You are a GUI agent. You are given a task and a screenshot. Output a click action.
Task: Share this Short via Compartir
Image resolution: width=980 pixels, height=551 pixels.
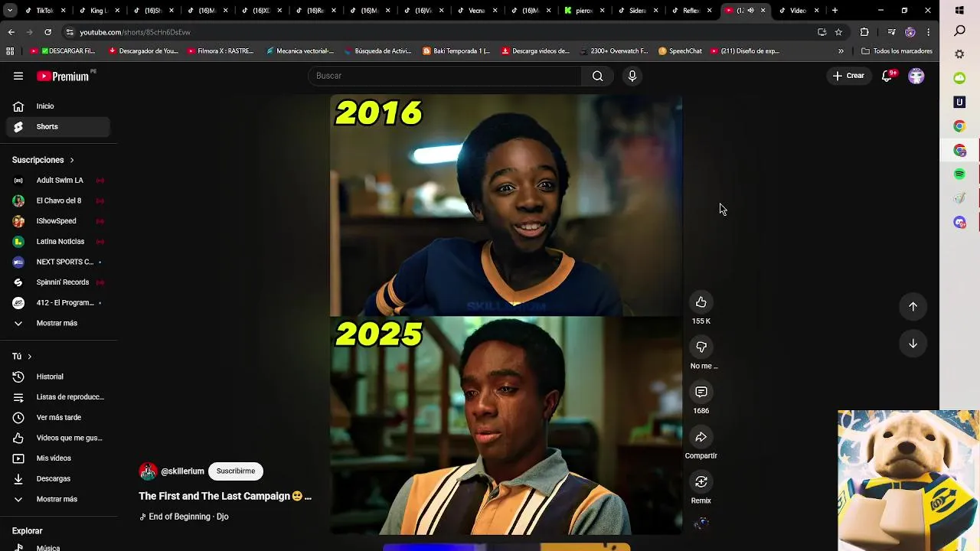701,437
